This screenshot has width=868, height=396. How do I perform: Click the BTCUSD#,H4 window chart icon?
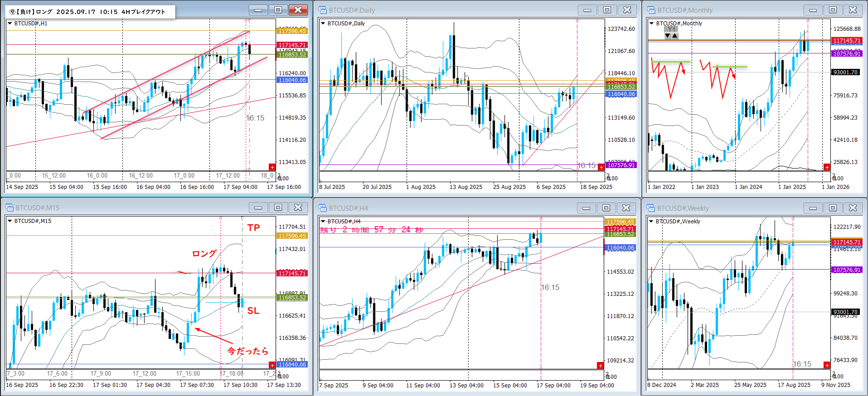(x=322, y=208)
